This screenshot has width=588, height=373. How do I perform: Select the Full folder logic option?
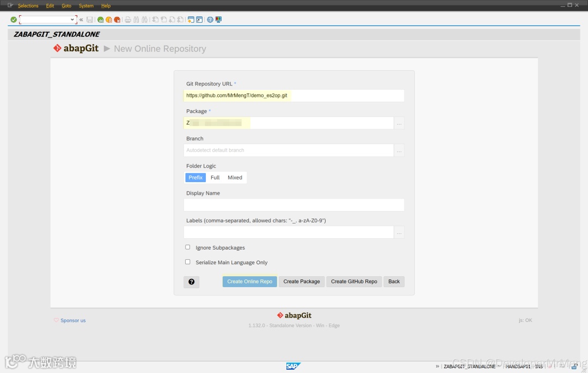pyautogui.click(x=215, y=177)
